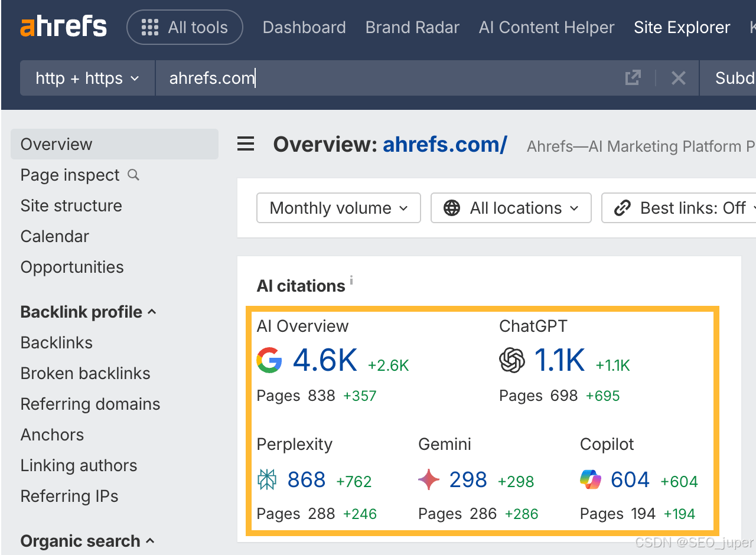Open Broken backlinks report
This screenshot has height=555, width=756.
pyautogui.click(x=85, y=373)
